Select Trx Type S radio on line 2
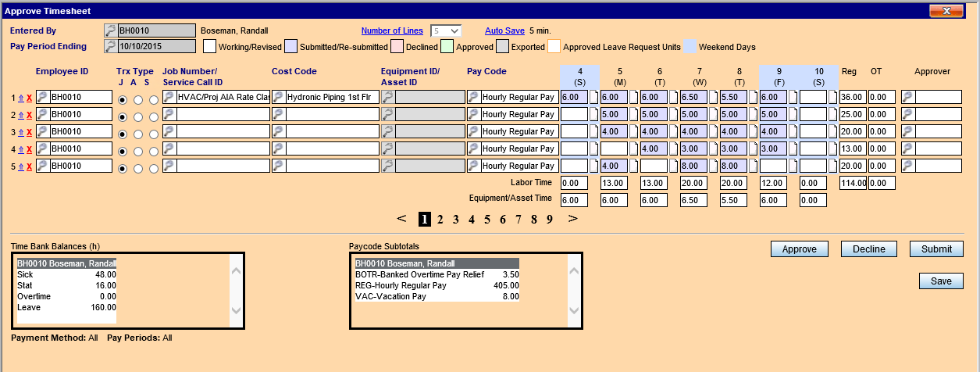The width and height of the screenshot is (980, 372). [154, 117]
